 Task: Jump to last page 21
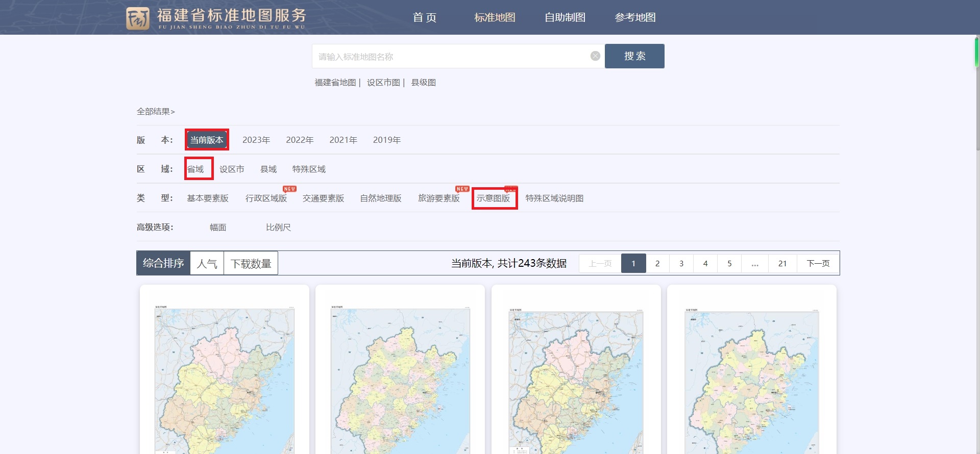782,263
